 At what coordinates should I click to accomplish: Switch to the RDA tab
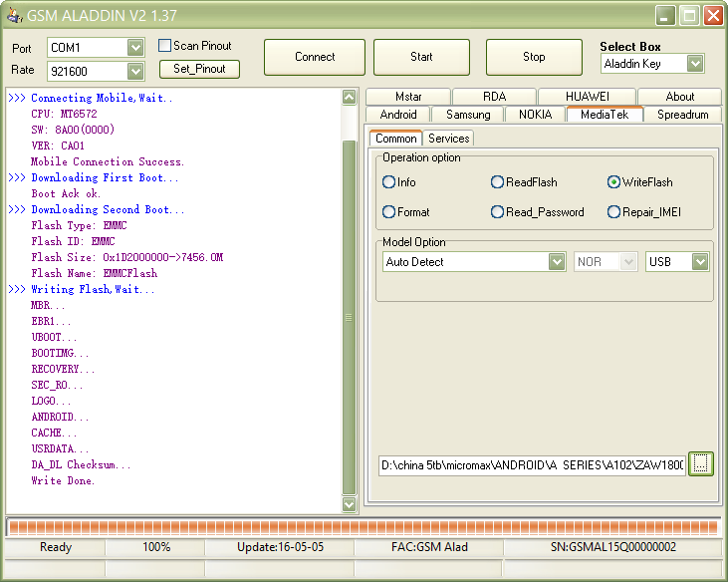[495, 97]
